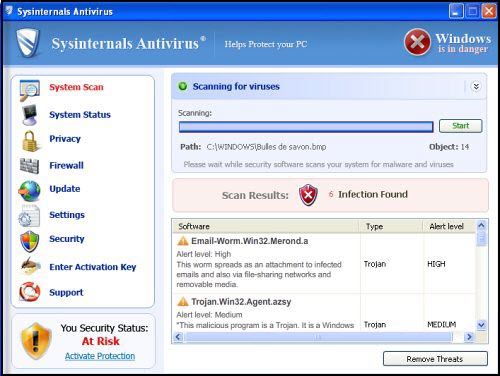Select Update in sidebar

point(65,189)
